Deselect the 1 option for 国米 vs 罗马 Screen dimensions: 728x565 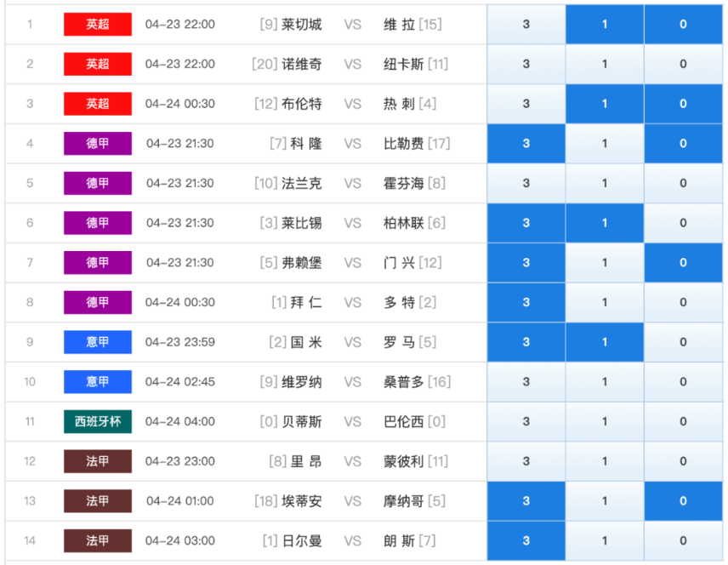[x=605, y=342]
